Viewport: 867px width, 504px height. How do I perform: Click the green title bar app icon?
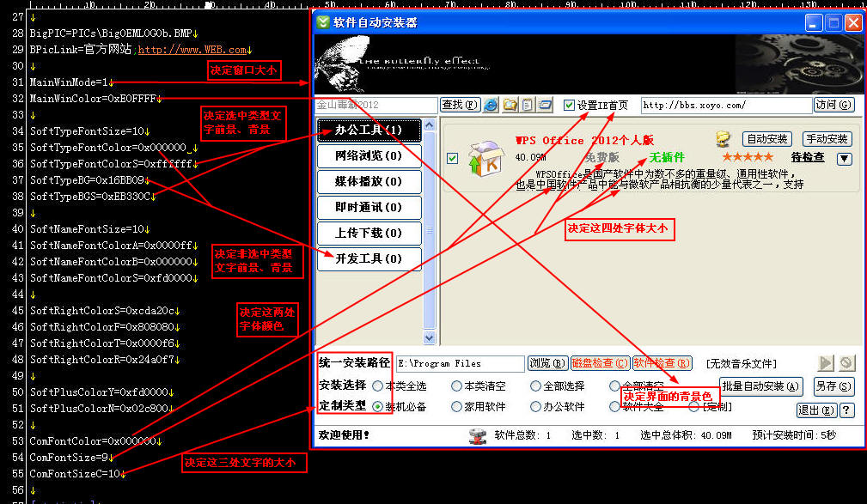(322, 22)
